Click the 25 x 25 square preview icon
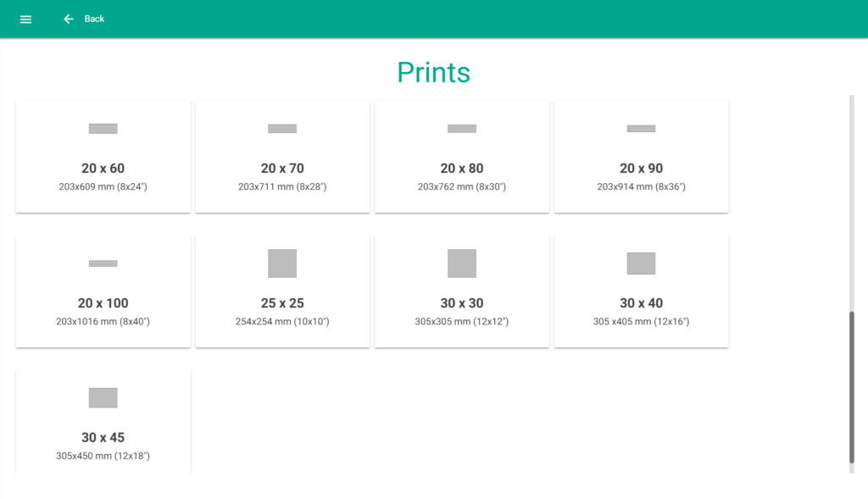868x499 pixels. coord(282,263)
